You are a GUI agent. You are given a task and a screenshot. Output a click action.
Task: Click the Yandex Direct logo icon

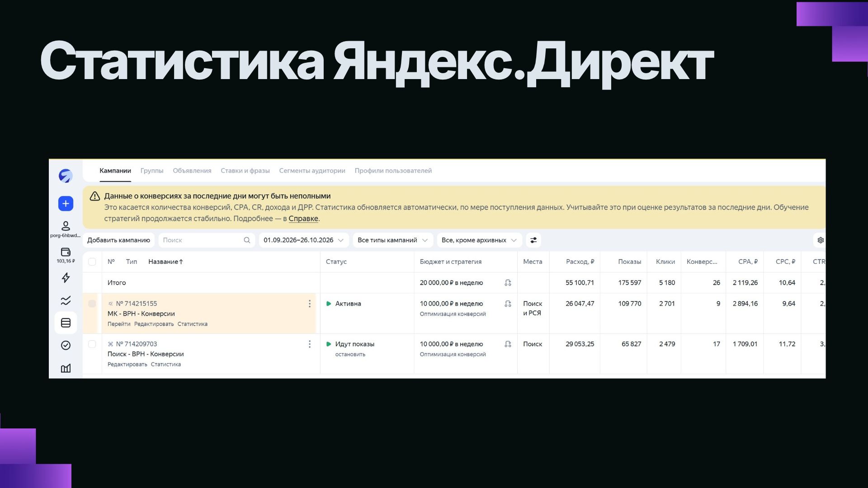tap(66, 176)
